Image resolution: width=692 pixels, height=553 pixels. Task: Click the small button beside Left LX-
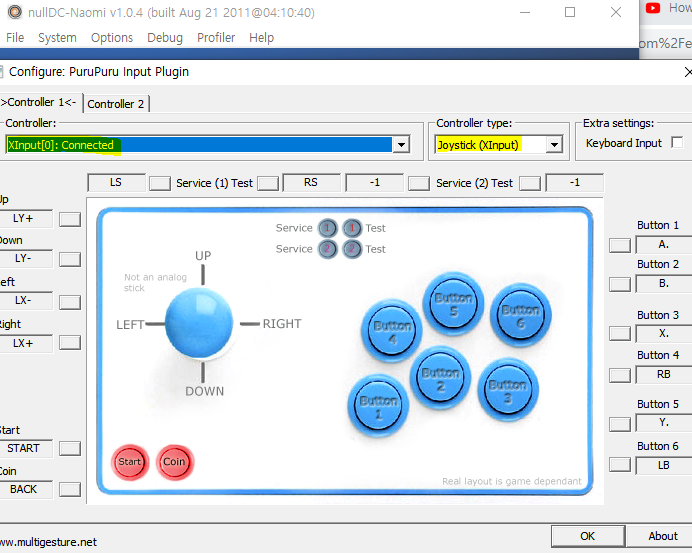point(70,302)
